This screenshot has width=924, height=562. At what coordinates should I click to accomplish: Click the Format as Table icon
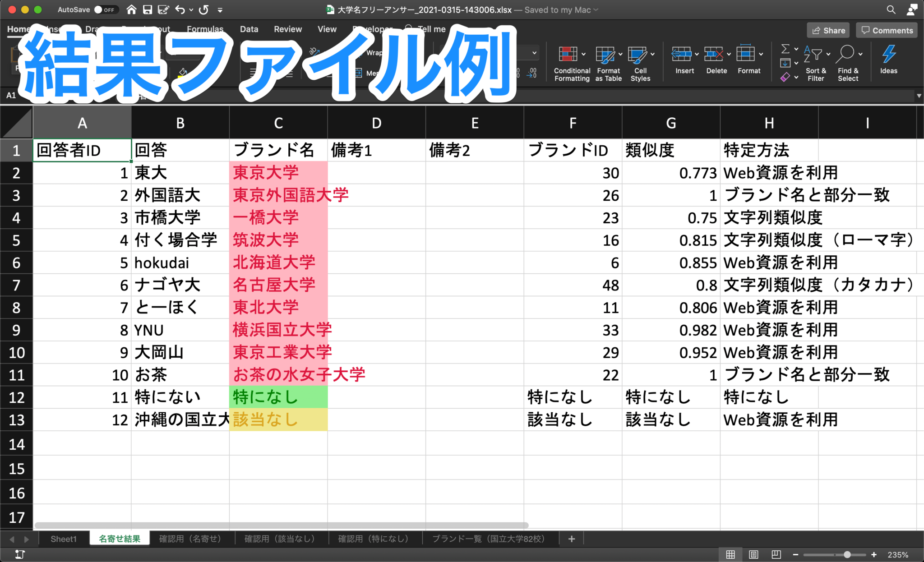click(x=605, y=55)
